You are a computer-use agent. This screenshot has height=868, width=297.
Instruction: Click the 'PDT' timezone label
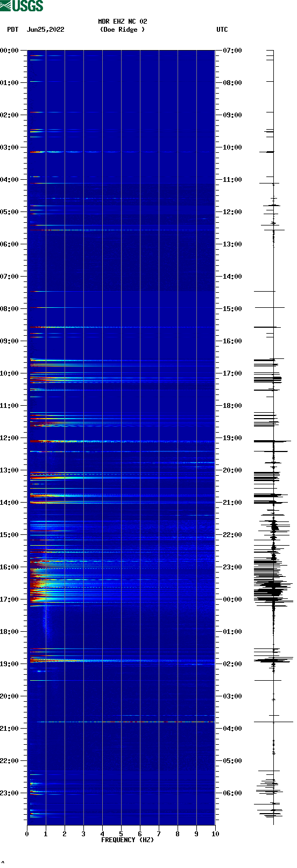click(13, 30)
